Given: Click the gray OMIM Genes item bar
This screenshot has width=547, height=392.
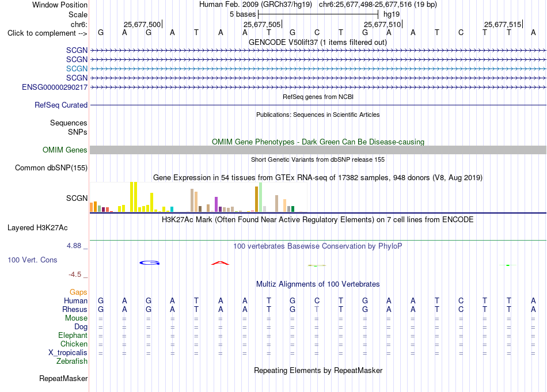Looking at the screenshot, I should point(318,150).
